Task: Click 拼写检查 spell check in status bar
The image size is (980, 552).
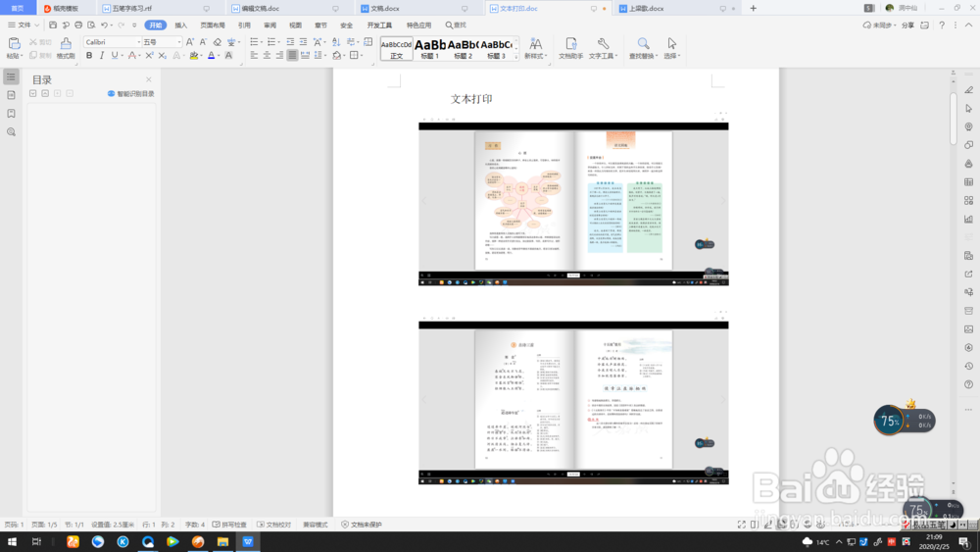Action: click(229, 525)
